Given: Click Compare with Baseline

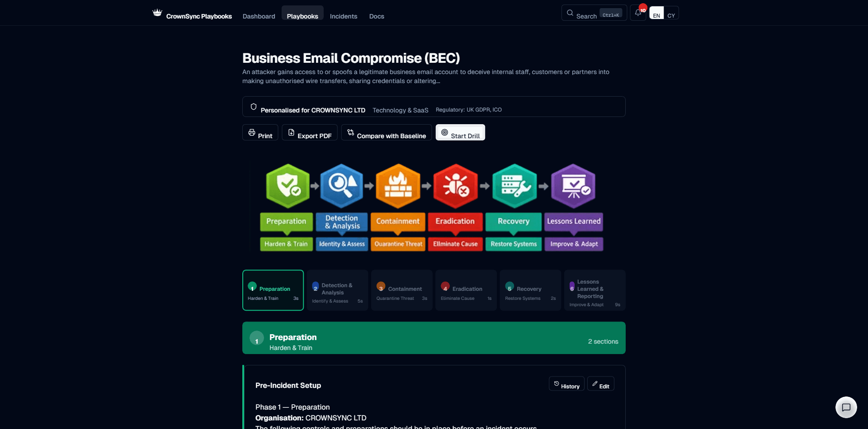Looking at the screenshot, I should click(387, 132).
